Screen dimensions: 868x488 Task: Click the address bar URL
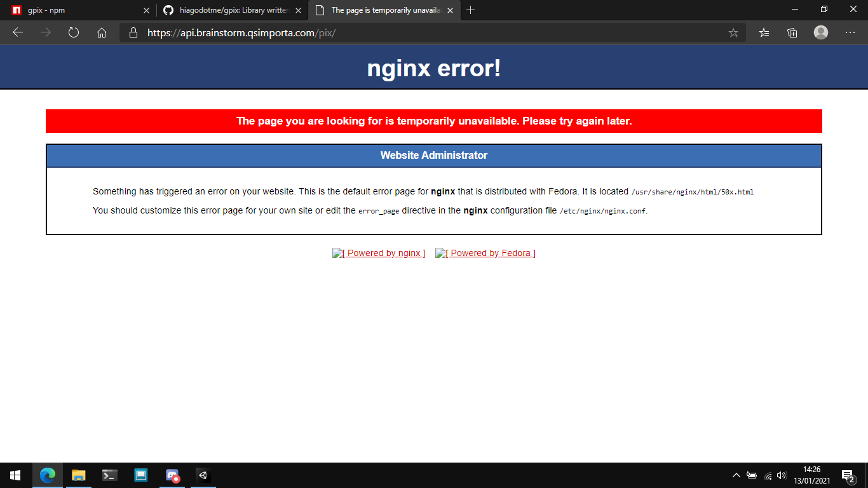(x=241, y=32)
